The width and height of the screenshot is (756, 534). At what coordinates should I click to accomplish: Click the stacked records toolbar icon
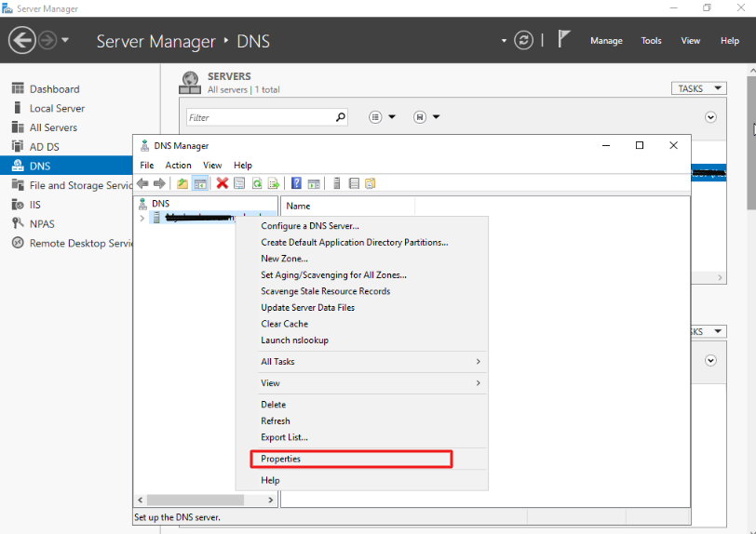pos(354,183)
